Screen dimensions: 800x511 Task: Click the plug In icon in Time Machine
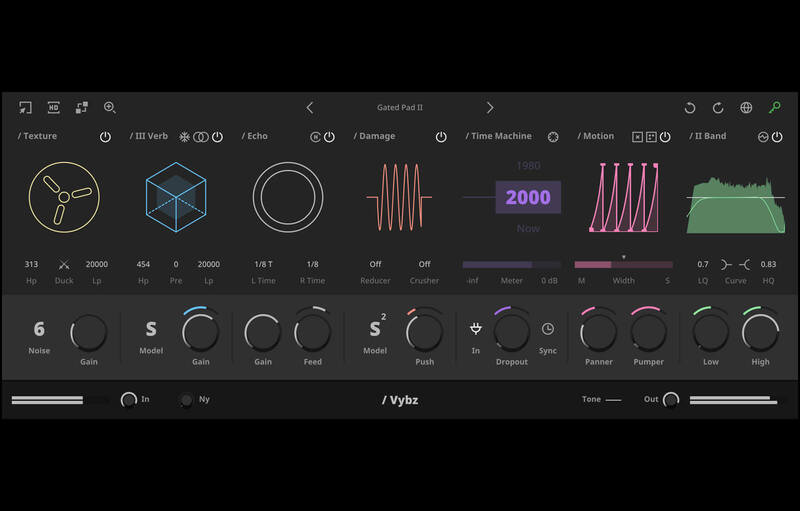tap(476, 329)
